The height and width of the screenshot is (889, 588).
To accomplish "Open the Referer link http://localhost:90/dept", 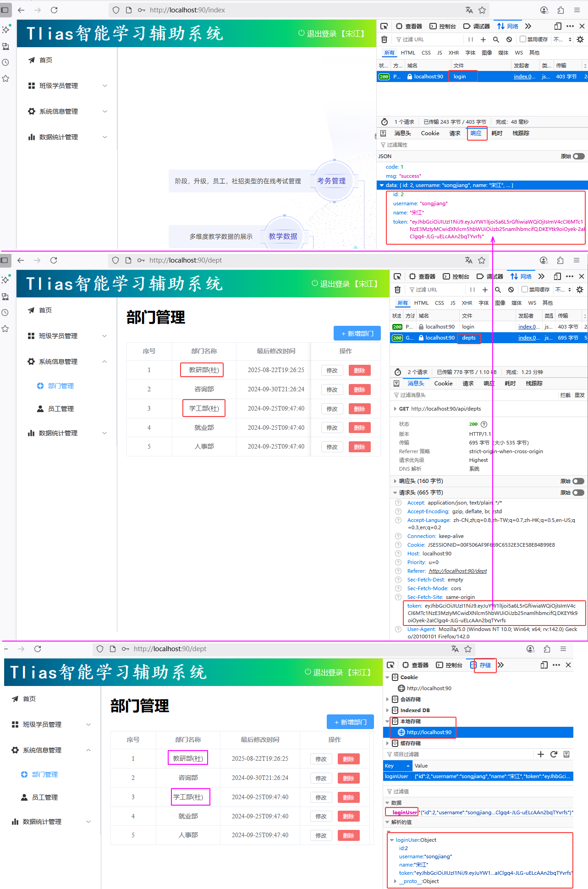I will pos(457,571).
